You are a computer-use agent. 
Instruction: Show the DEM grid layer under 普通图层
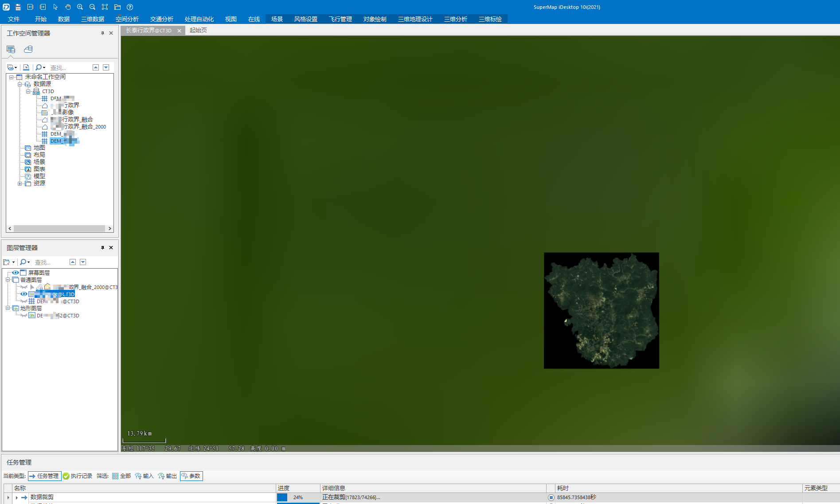(x=24, y=301)
